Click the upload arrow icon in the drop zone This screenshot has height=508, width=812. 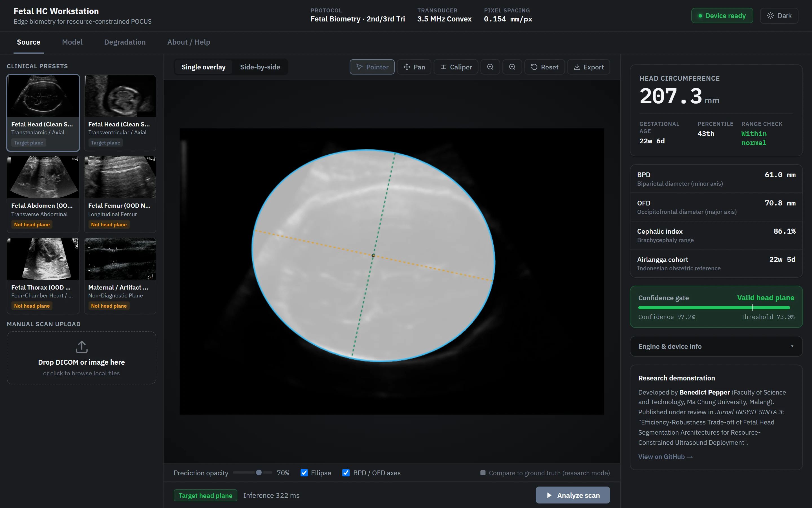81,347
